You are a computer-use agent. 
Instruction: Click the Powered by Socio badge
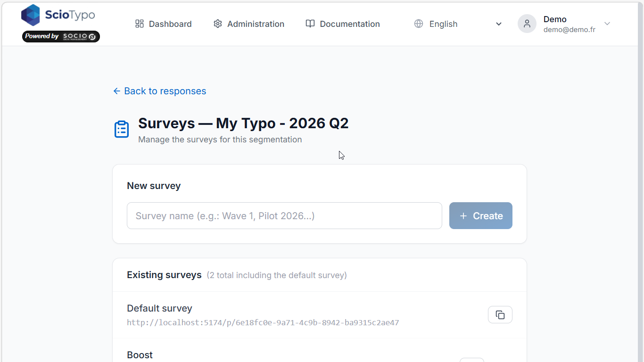tap(61, 36)
